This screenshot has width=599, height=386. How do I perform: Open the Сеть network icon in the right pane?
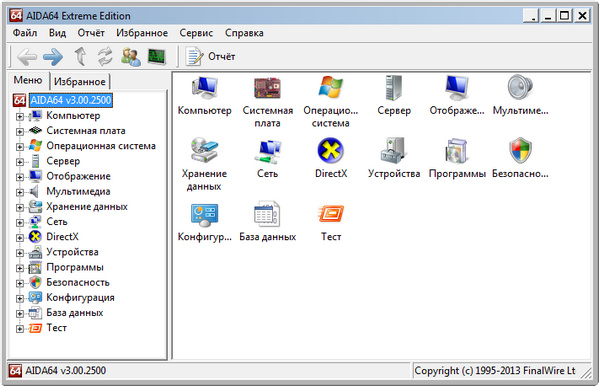pyautogui.click(x=267, y=151)
